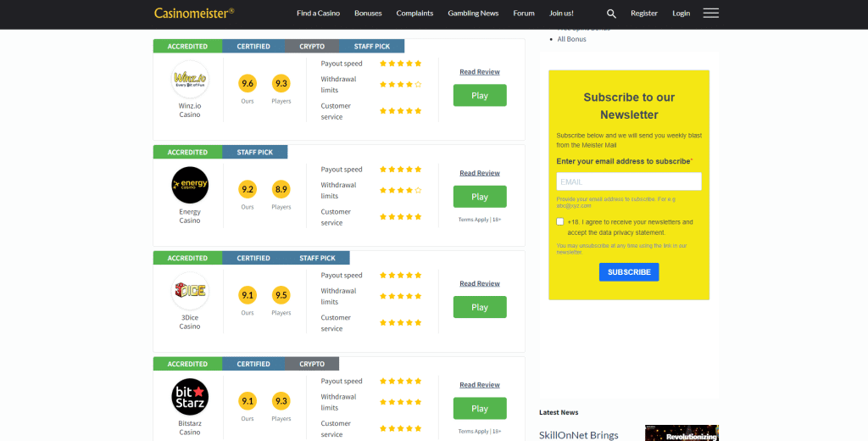The image size is (868, 441).
Task: Click the Register link
Action: 644,14
